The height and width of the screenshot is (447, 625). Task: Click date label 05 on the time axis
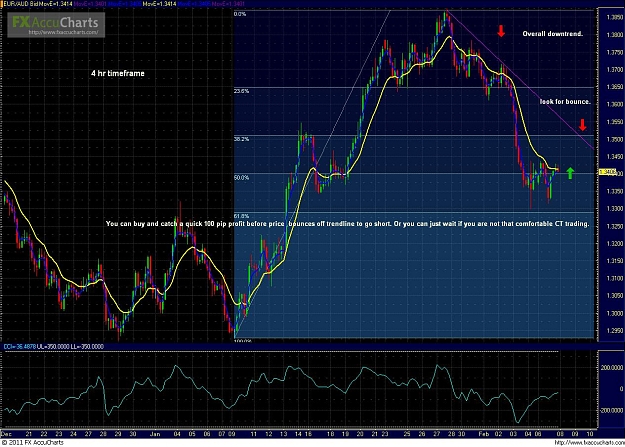(x=192, y=434)
